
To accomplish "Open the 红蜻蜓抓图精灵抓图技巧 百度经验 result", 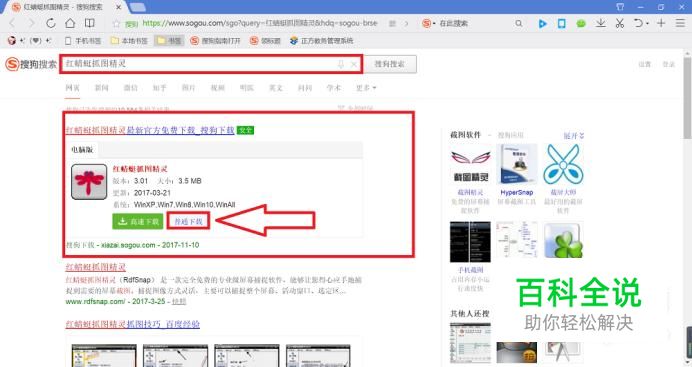I will pyautogui.click(x=132, y=324).
